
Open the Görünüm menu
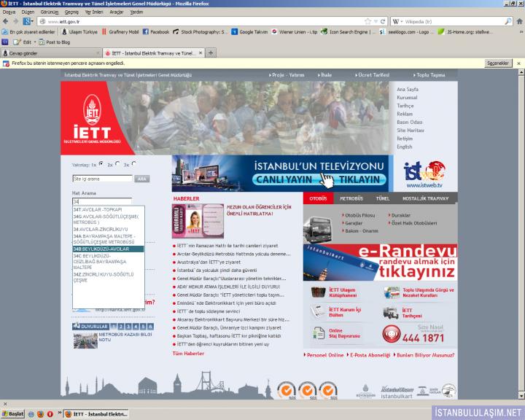(50, 12)
